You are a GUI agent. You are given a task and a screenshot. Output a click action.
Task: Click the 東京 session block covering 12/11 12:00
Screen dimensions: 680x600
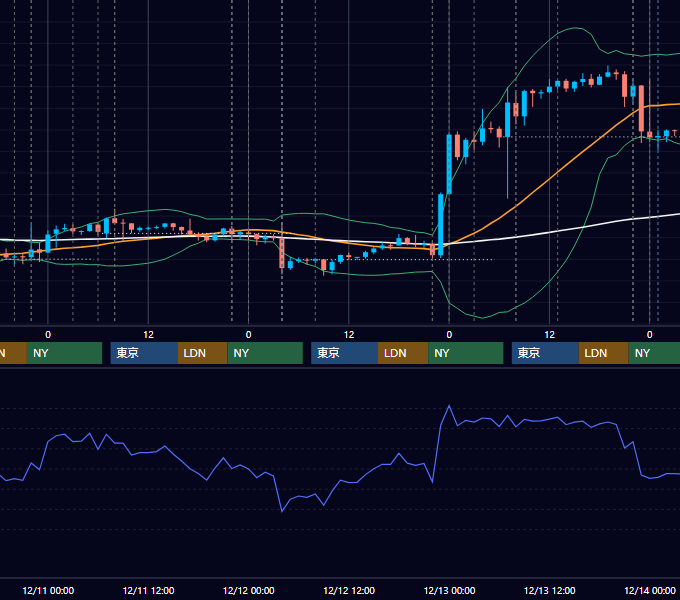[x=144, y=353]
